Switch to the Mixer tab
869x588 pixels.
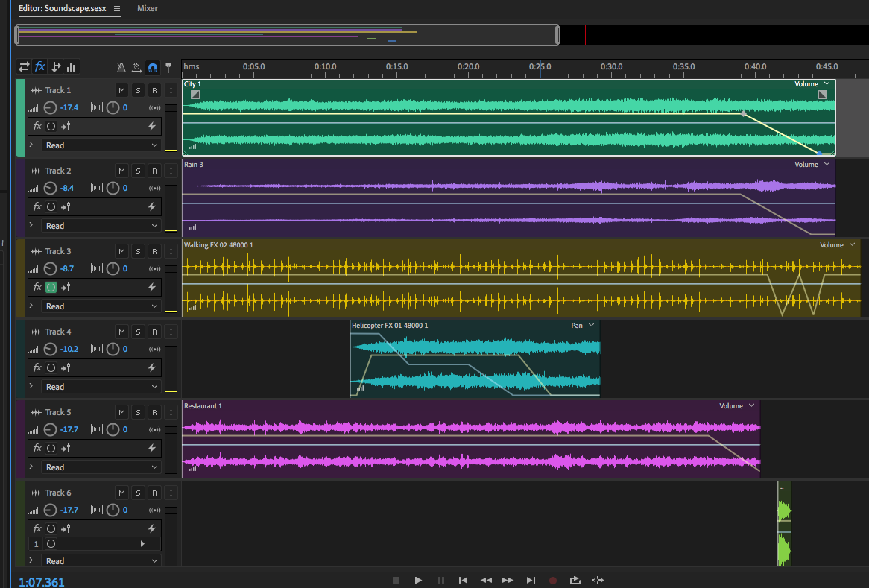coord(148,8)
